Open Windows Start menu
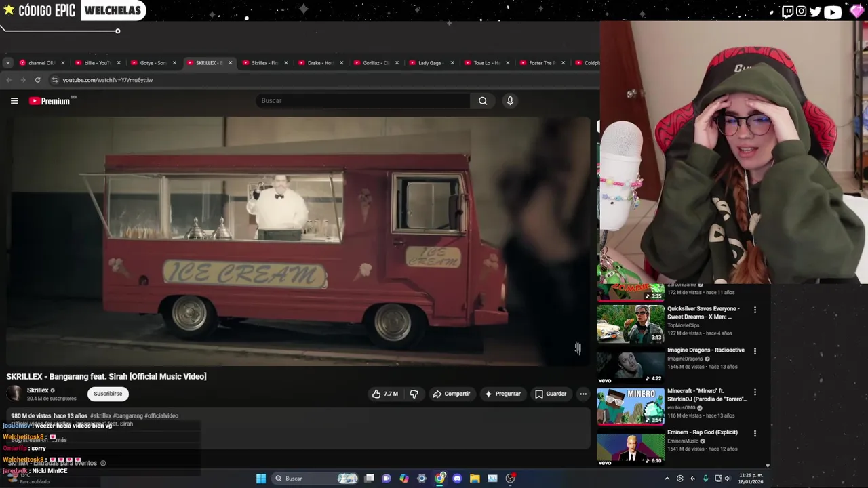 pyautogui.click(x=261, y=479)
